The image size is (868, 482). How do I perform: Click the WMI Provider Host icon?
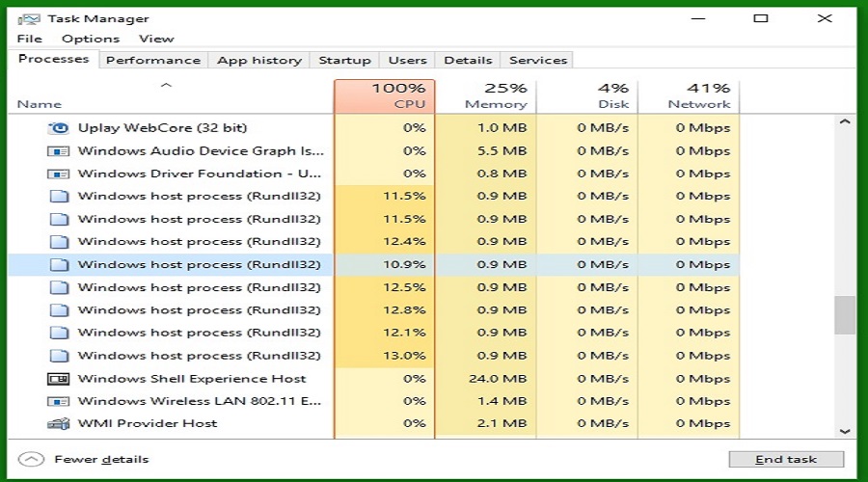coord(58,424)
